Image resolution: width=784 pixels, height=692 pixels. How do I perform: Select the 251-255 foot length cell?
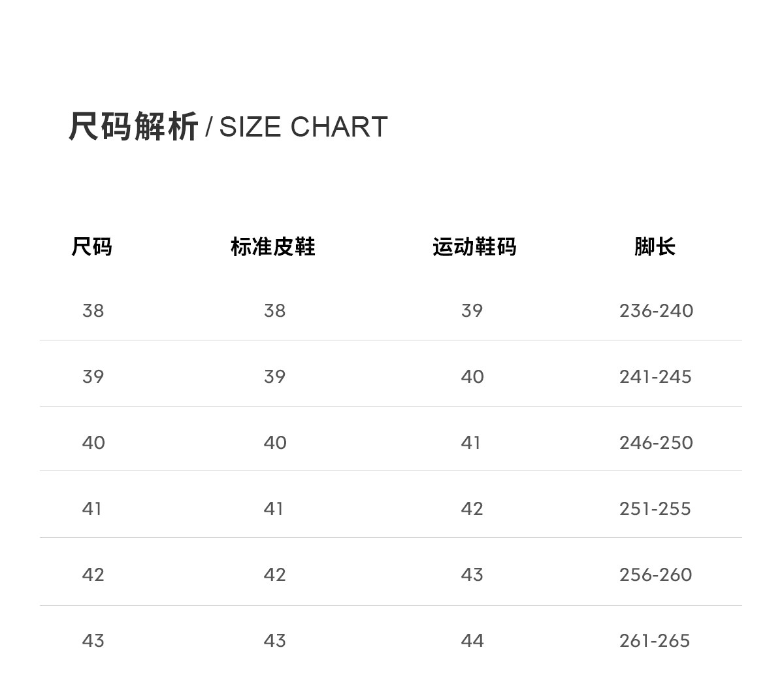pos(655,509)
